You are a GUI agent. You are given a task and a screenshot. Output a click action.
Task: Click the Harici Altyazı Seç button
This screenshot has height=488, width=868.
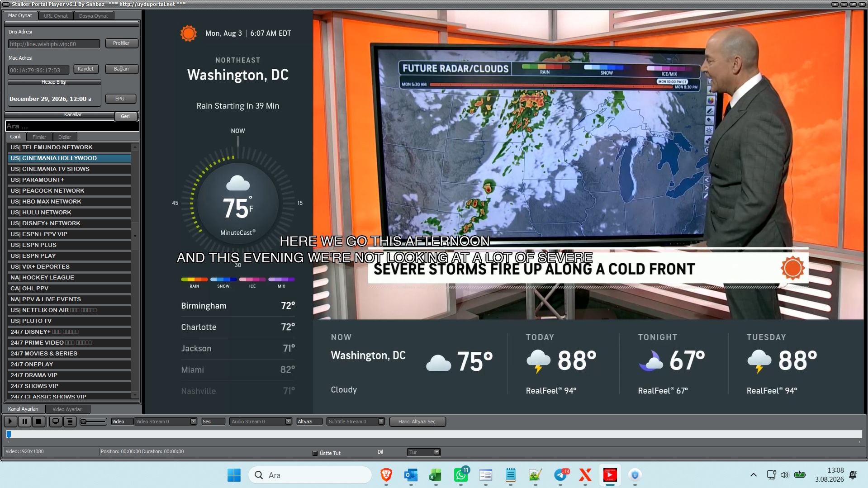point(417,422)
